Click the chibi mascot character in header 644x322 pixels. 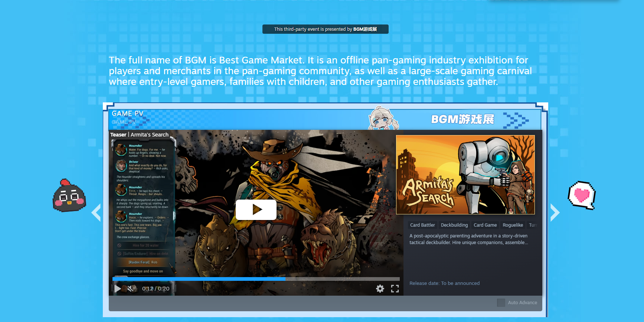coord(382,119)
